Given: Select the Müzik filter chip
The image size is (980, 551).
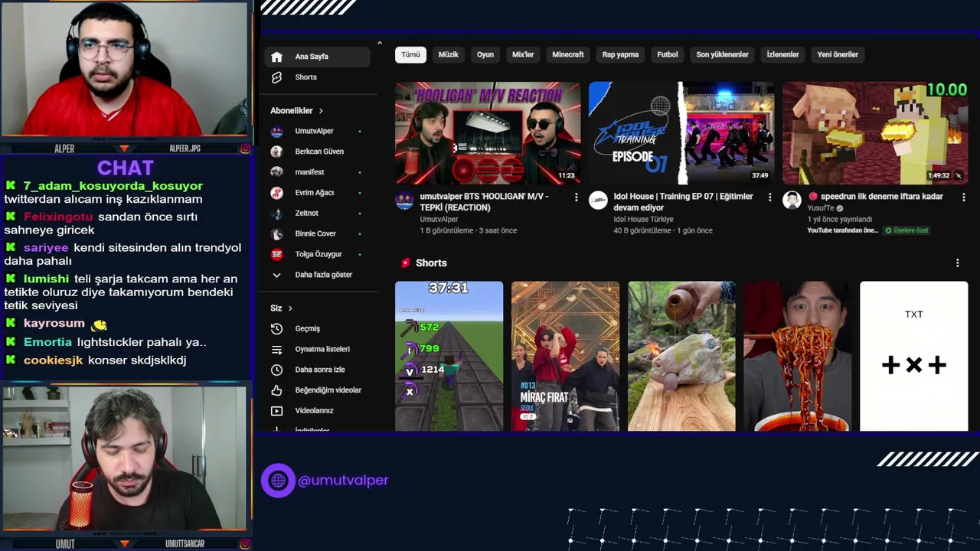Looking at the screenshot, I should pos(449,54).
